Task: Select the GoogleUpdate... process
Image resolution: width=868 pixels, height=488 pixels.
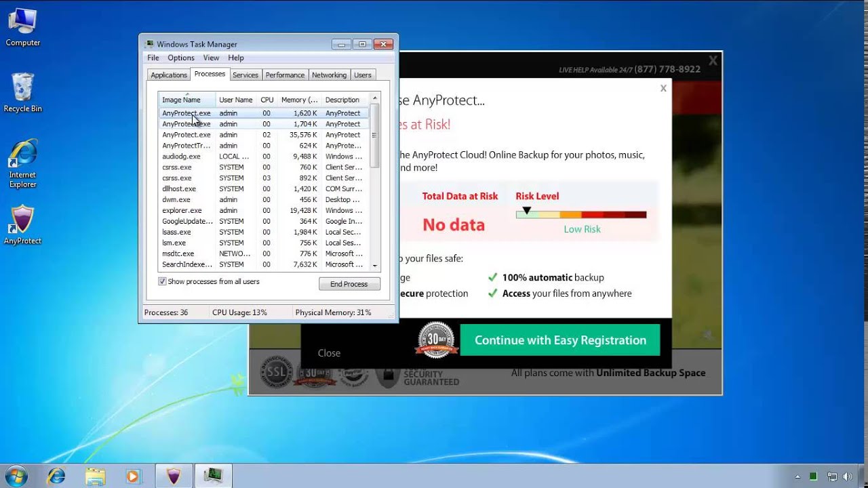Action: point(264,222)
